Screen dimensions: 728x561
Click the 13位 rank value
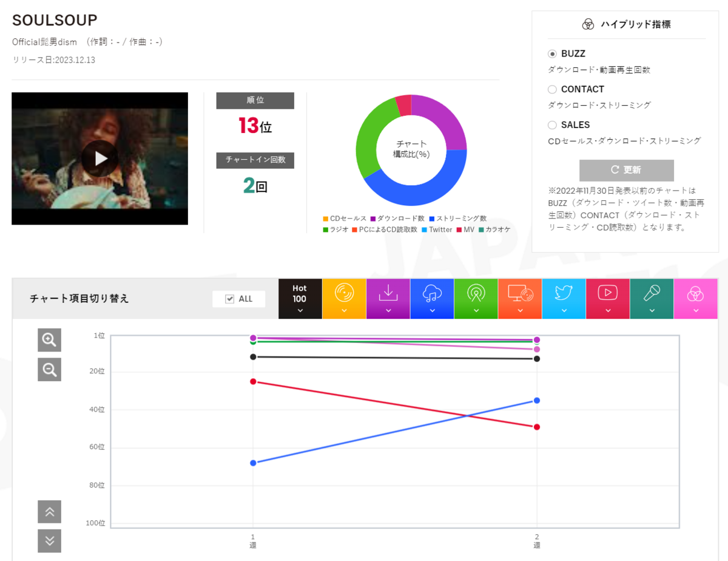pos(255,126)
